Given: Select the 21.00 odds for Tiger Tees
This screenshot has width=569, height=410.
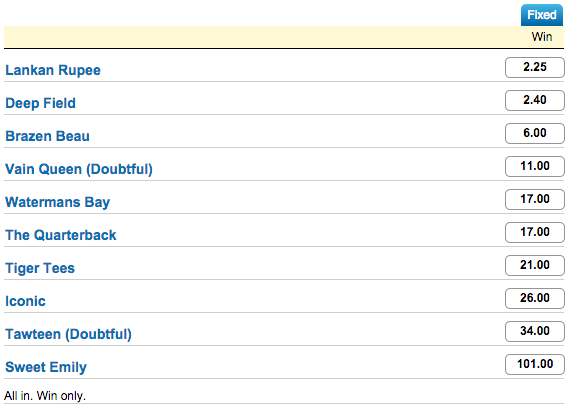Looking at the screenshot, I should click(x=535, y=266).
